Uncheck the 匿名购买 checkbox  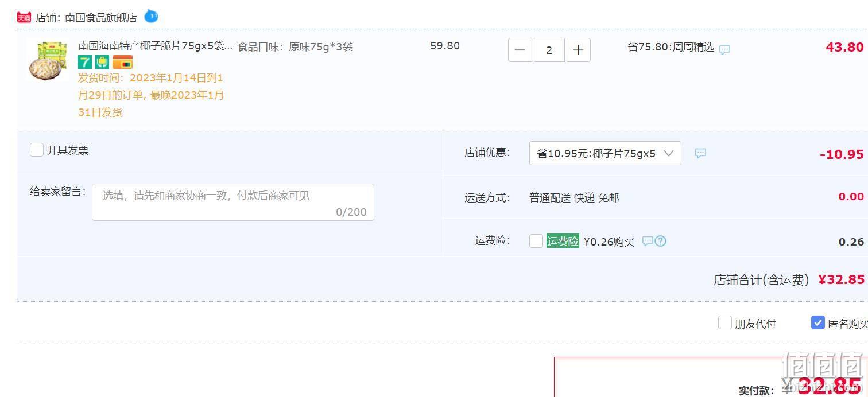818,322
